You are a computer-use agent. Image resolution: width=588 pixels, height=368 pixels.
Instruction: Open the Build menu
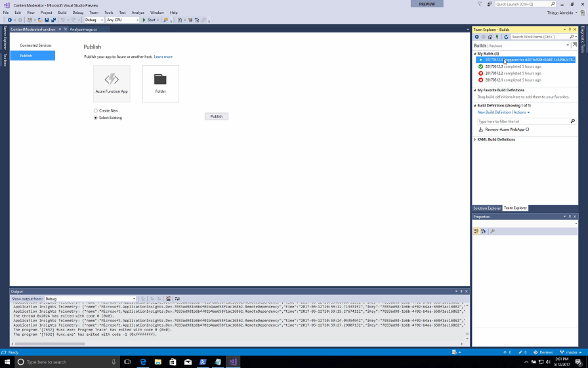coord(62,12)
